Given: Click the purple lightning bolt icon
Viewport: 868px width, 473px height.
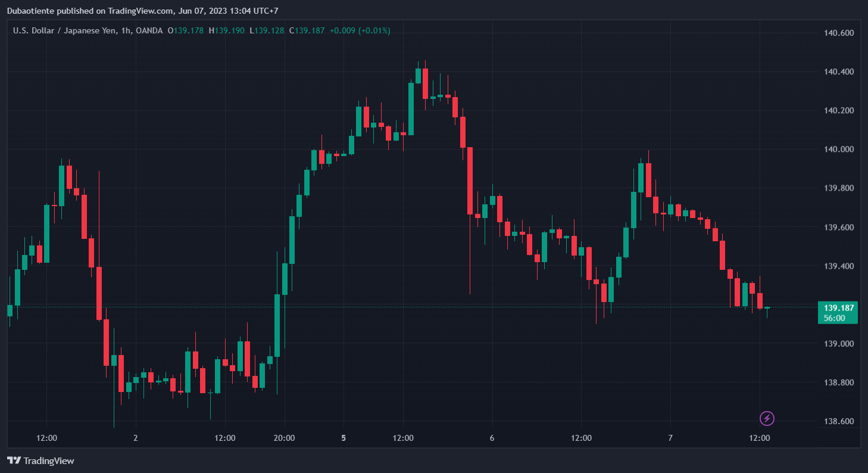Looking at the screenshot, I should (x=767, y=419).
